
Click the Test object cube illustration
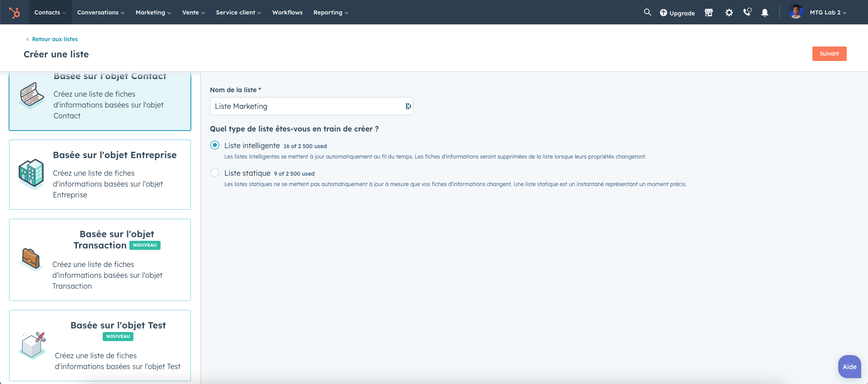33,346
